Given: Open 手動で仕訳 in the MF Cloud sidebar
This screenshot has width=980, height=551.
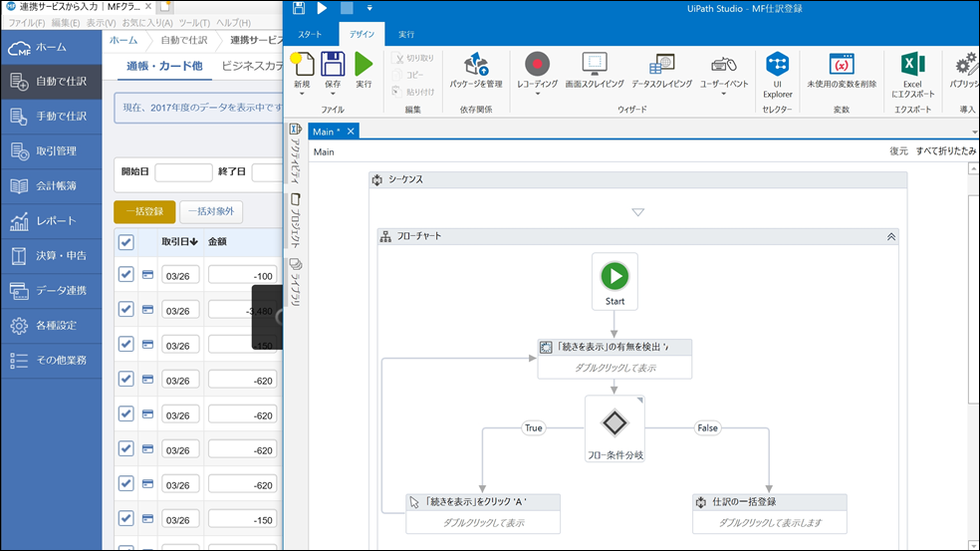Looking at the screenshot, I should (51, 117).
